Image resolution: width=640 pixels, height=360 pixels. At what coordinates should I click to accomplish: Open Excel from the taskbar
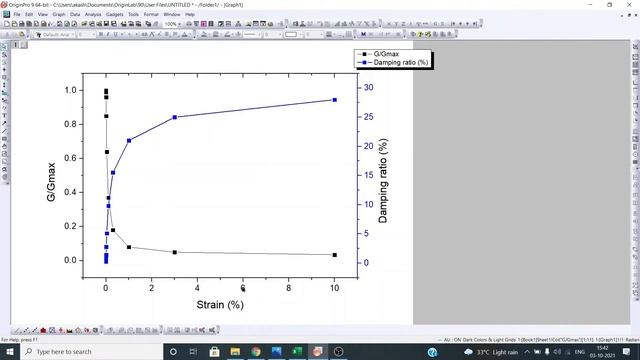tap(298, 351)
